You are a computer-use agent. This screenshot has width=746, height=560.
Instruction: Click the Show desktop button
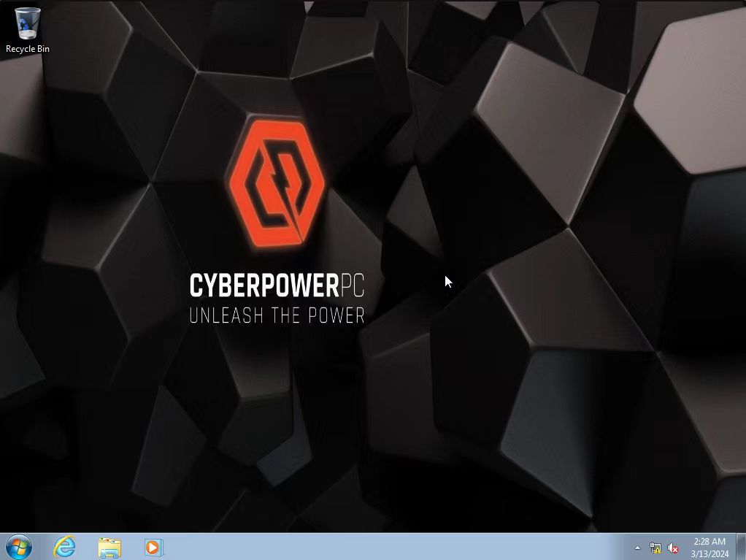[x=741, y=547]
